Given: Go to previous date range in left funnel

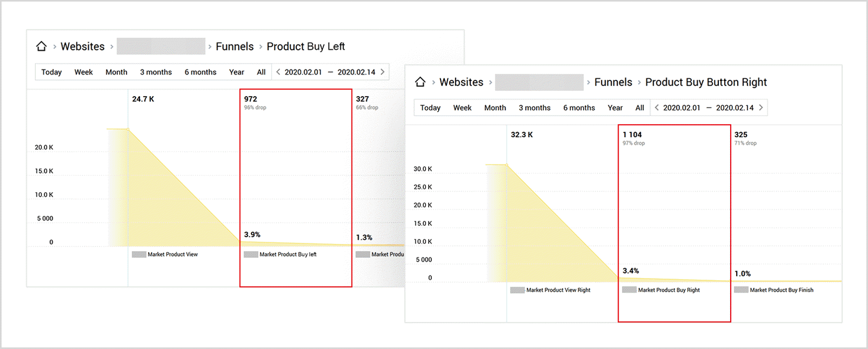Looking at the screenshot, I should tap(278, 72).
